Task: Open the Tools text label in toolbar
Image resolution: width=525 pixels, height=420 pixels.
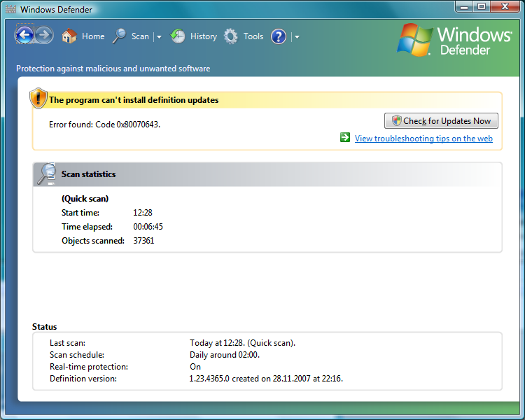Action: click(253, 36)
